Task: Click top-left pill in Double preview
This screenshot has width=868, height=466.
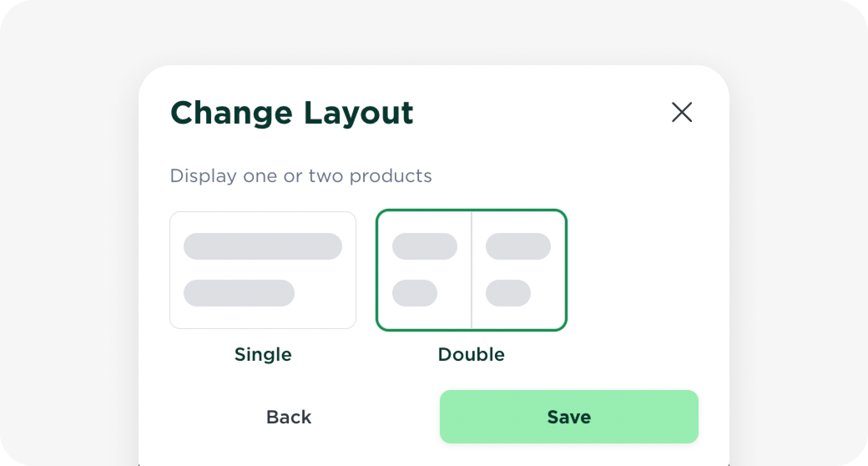Action: pyautogui.click(x=424, y=246)
